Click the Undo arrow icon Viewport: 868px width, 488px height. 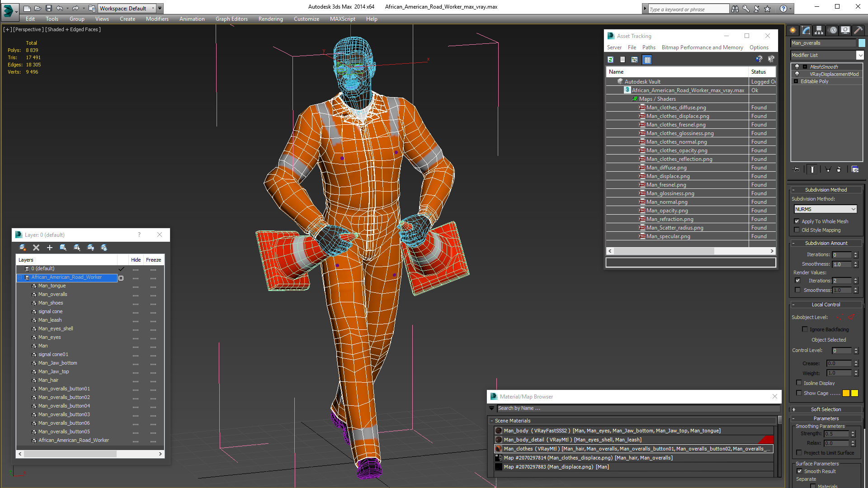[x=59, y=8]
